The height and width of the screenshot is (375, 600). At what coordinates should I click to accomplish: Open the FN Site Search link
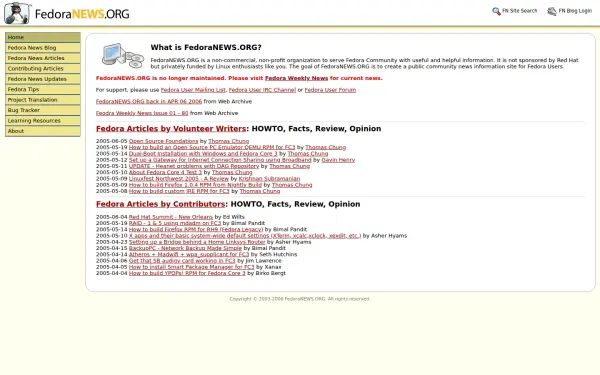click(x=520, y=11)
